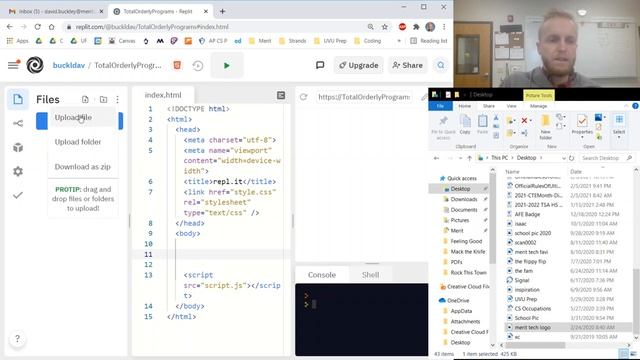Click Properties in Explorer ribbon

pos(582,126)
